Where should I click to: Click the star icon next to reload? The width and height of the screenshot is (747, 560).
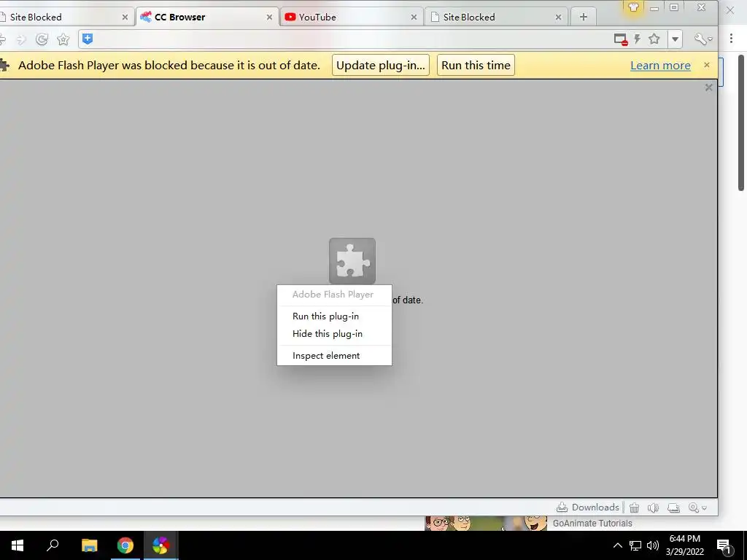[63, 39]
